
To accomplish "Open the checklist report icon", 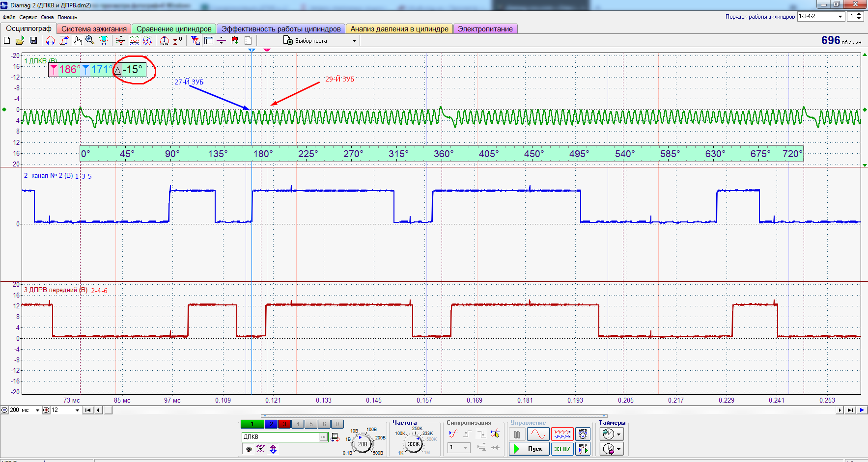I will [x=248, y=40].
